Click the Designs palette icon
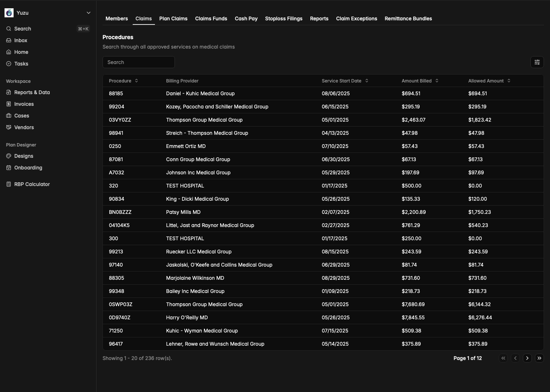 pyautogui.click(x=9, y=156)
